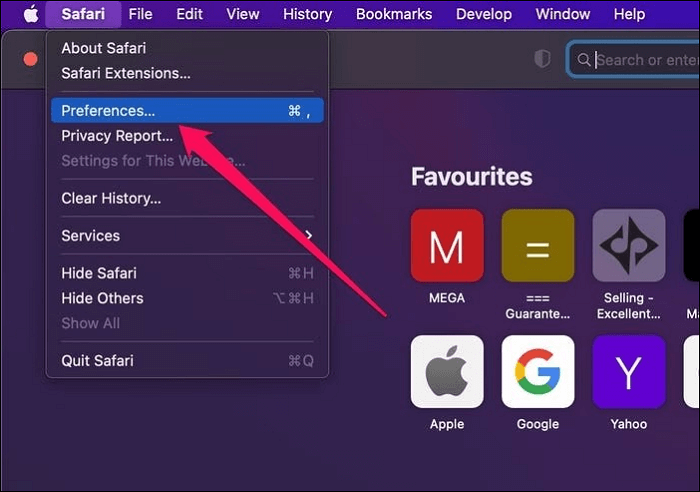Open the History menu

(x=307, y=14)
